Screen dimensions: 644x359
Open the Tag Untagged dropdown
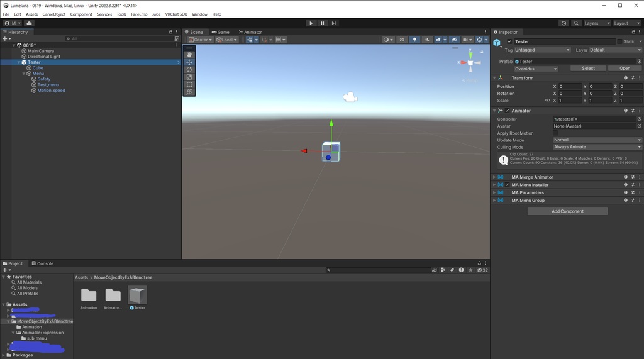[x=542, y=50]
